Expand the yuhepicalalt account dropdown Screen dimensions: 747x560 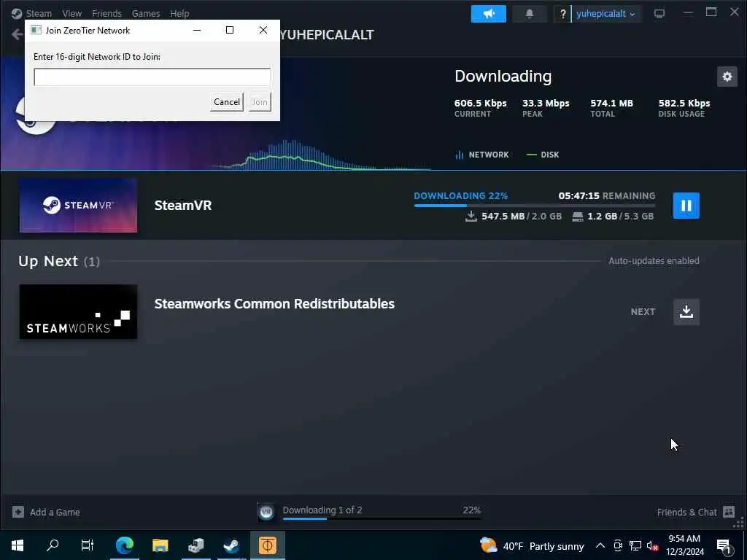[x=606, y=14]
